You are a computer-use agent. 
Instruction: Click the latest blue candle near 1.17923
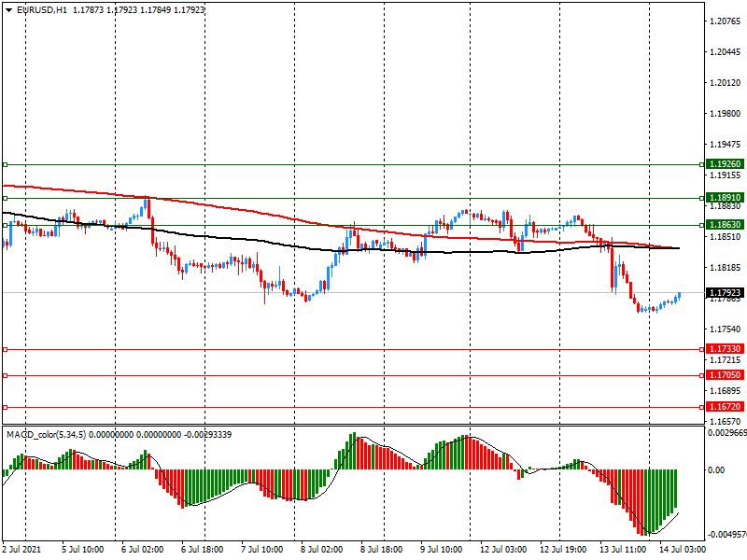click(679, 296)
